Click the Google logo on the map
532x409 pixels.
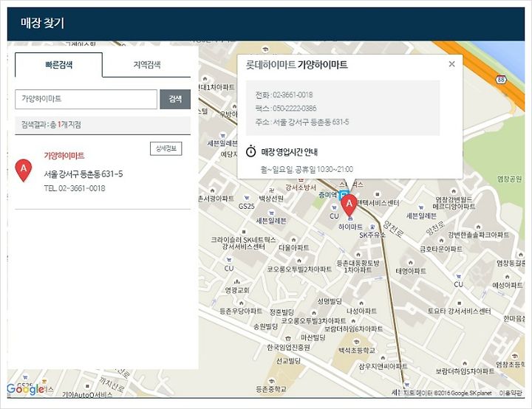pos(25,388)
